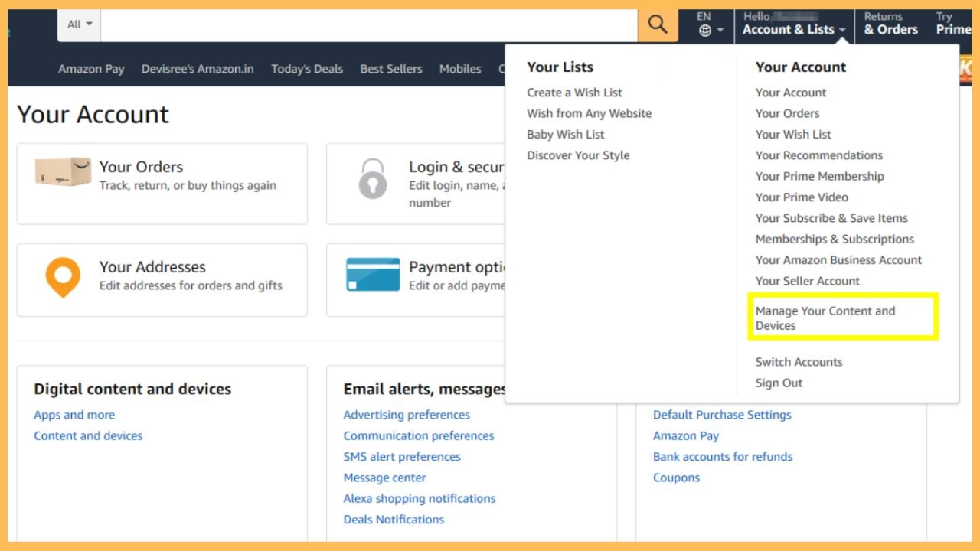Open the Content and devices link

pos(88,435)
